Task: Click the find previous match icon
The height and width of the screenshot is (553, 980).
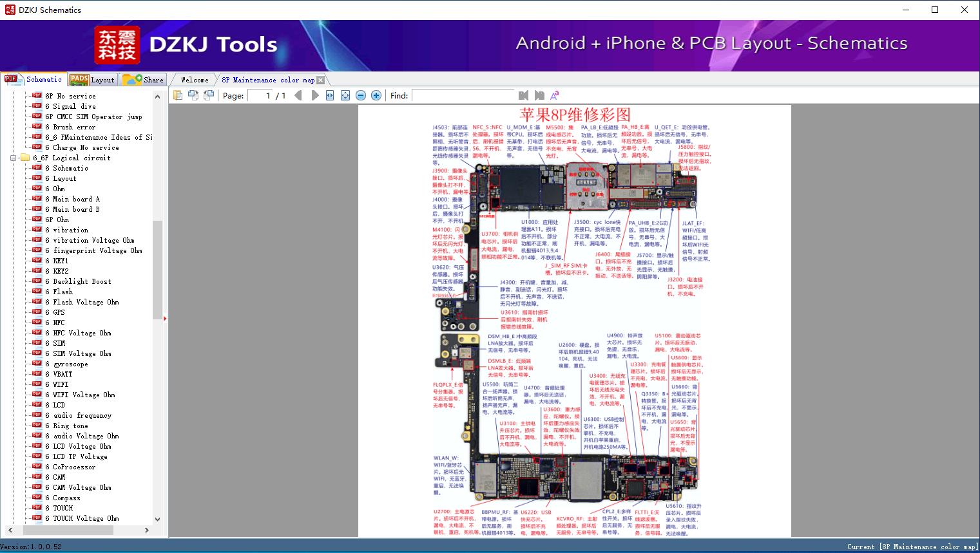Action: pos(523,95)
